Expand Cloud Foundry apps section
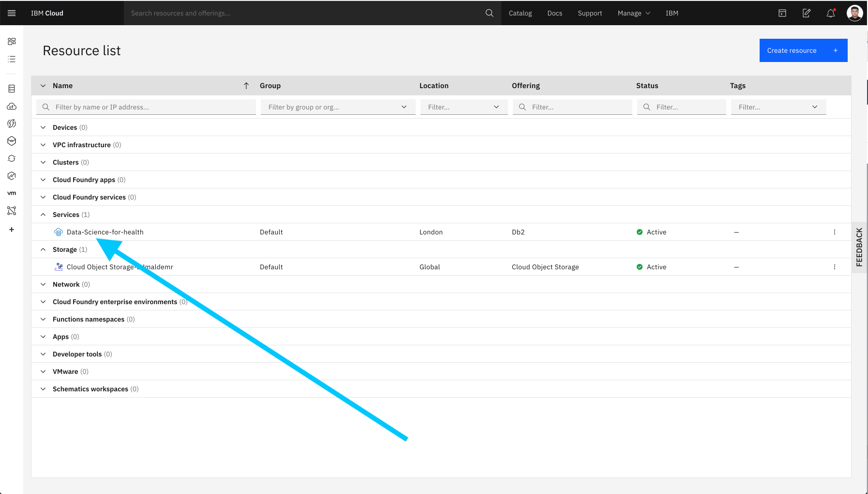 pyautogui.click(x=43, y=180)
